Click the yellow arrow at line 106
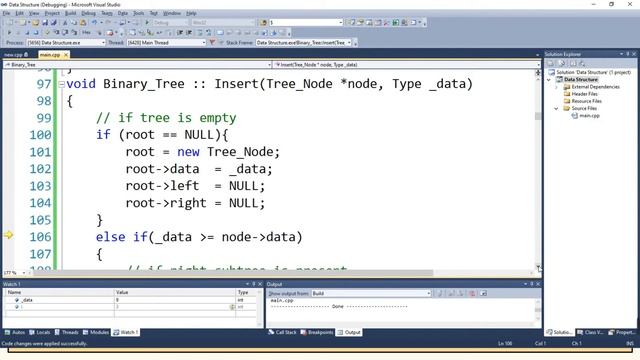Image resolution: width=640 pixels, height=360 pixels. (x=8, y=235)
